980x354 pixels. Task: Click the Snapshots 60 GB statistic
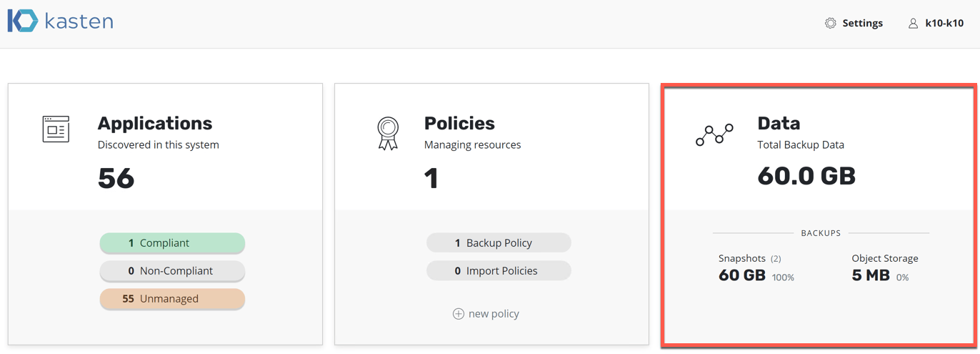(x=743, y=275)
